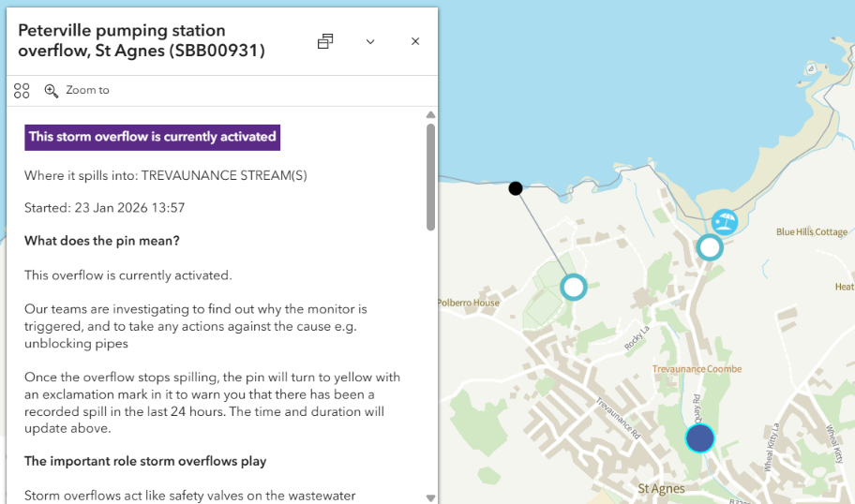
Task: Click the Polberro House map label
Action: click(x=469, y=304)
